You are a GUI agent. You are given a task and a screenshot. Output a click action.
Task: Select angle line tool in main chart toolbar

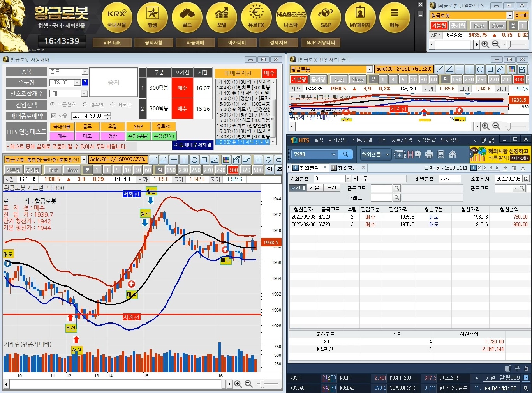[164, 159]
